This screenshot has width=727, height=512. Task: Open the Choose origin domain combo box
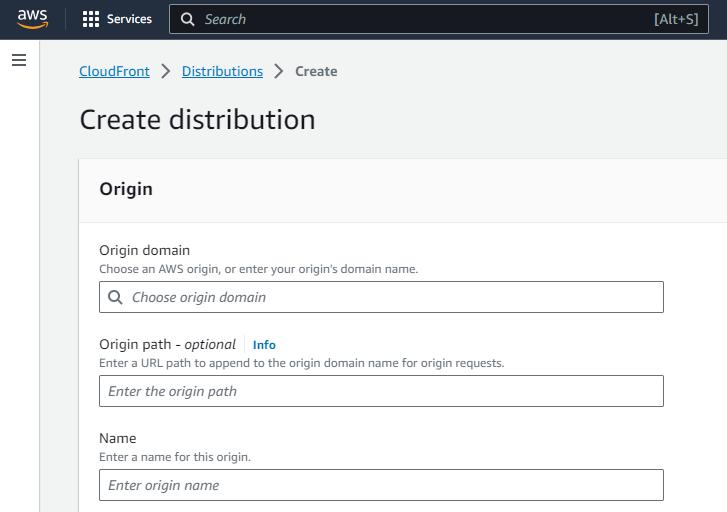point(381,297)
